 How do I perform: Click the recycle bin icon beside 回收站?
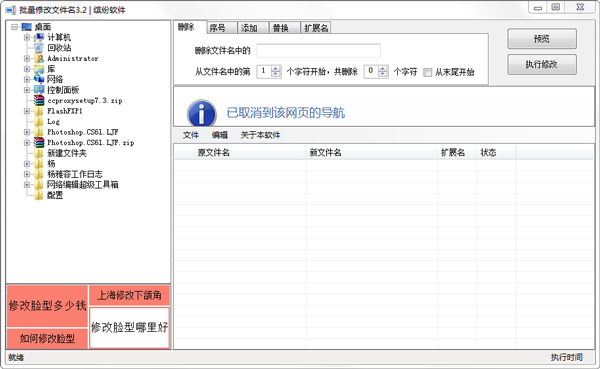click(39, 48)
